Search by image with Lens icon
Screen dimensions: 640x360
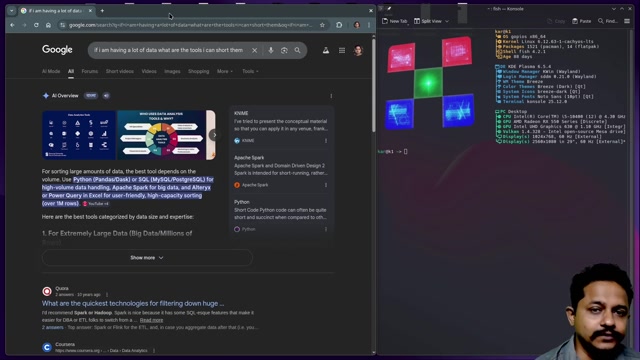click(284, 50)
